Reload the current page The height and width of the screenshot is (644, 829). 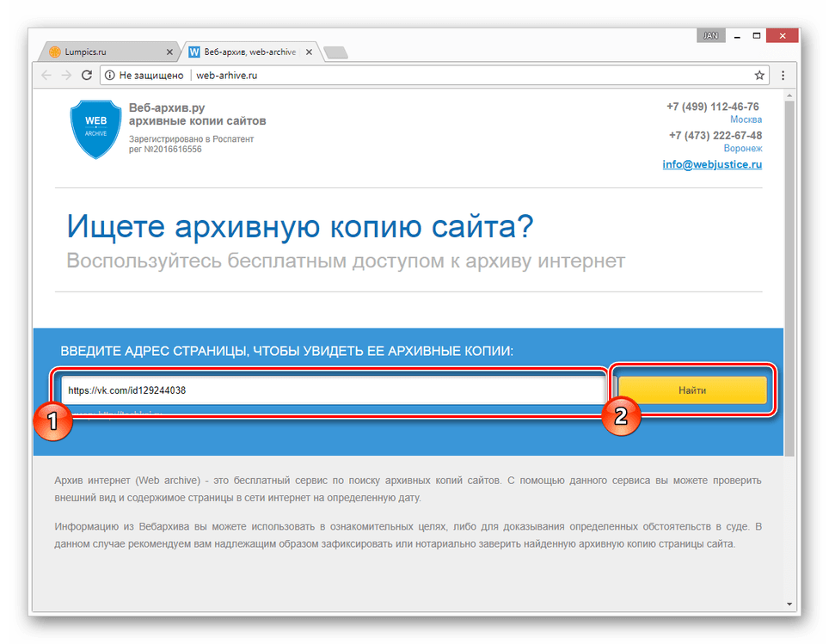[87, 76]
